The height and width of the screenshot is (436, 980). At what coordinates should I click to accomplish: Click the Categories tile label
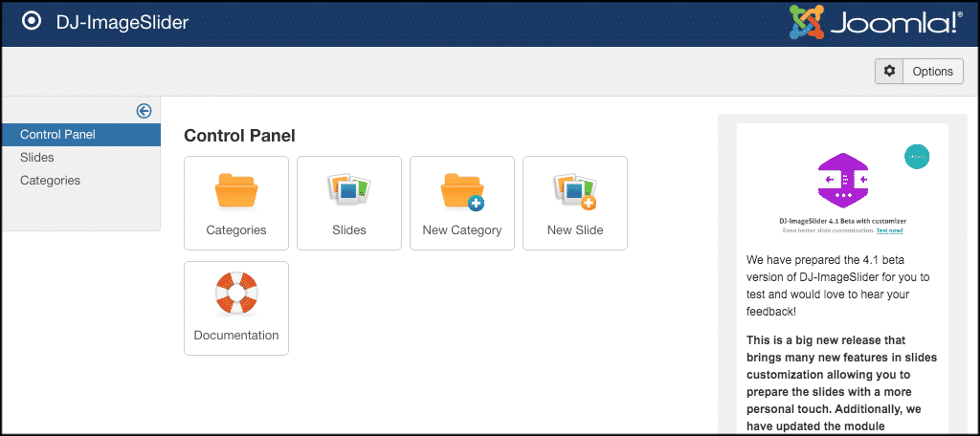[x=236, y=229]
